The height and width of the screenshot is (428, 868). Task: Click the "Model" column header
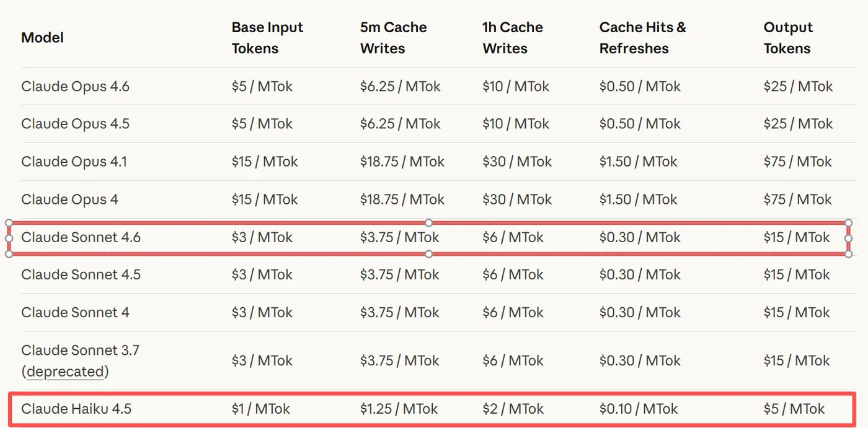(x=42, y=38)
